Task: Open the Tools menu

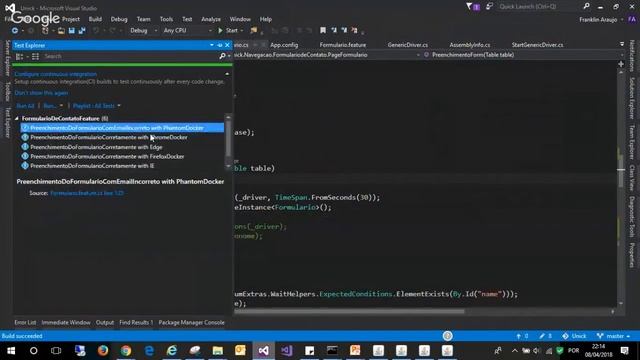Action: click(166, 19)
